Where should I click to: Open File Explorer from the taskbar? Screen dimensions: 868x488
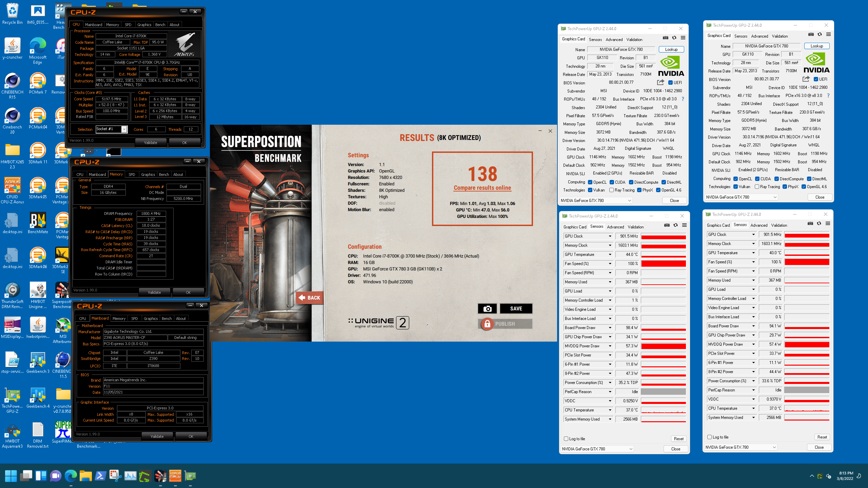tap(86, 476)
